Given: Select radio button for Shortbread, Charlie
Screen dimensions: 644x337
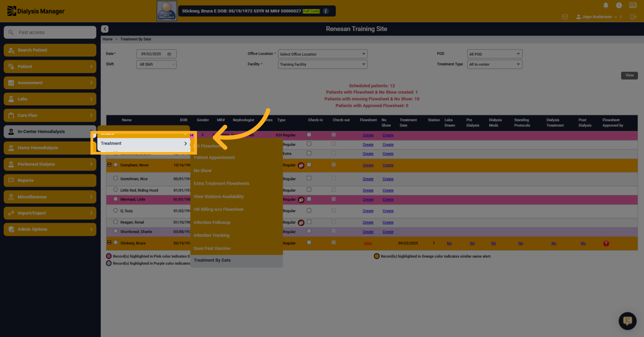Looking at the screenshot, I should [x=116, y=231].
